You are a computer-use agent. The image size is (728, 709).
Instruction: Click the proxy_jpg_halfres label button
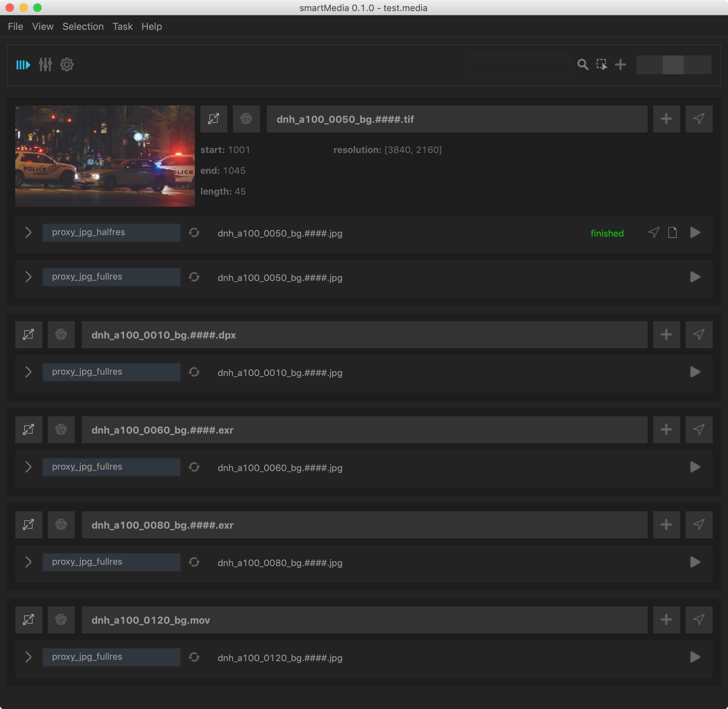[111, 233]
